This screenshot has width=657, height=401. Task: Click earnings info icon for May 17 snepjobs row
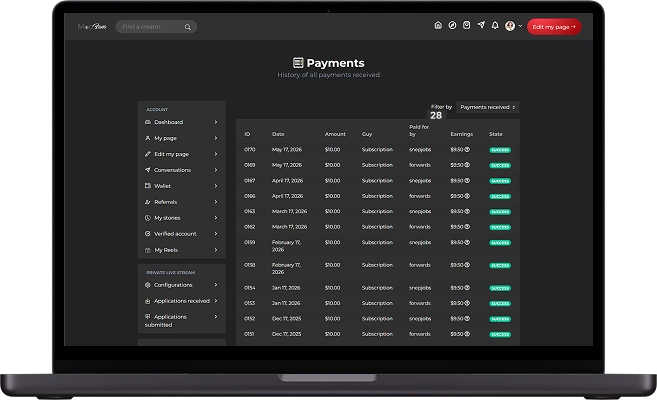[x=467, y=149]
